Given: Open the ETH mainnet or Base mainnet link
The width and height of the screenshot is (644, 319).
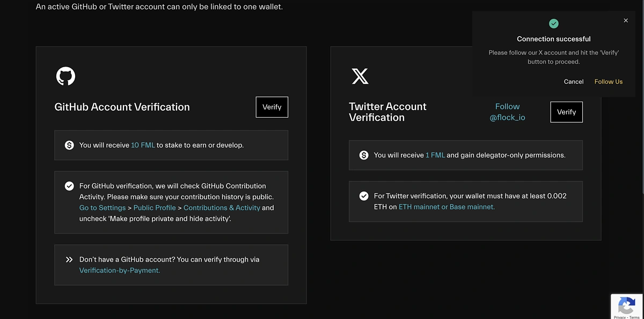Looking at the screenshot, I should 447,207.
